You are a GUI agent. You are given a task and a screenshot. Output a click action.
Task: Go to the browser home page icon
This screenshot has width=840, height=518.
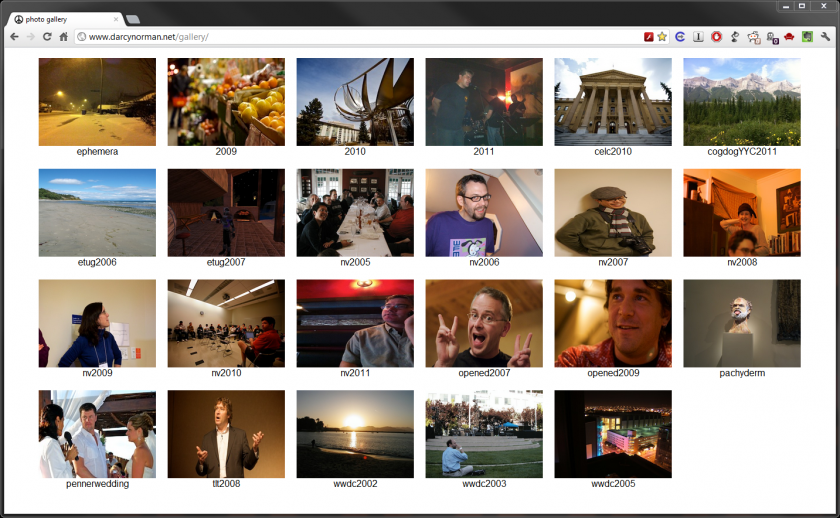64,37
